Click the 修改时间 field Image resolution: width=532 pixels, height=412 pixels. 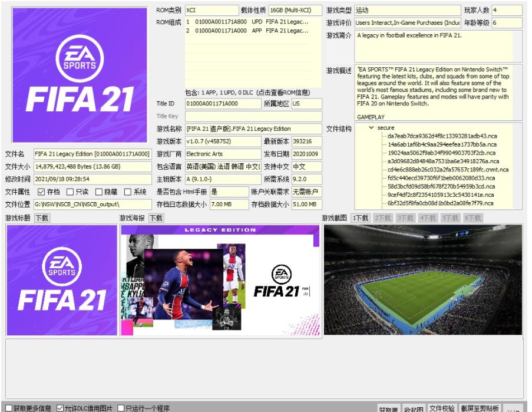pos(92,179)
